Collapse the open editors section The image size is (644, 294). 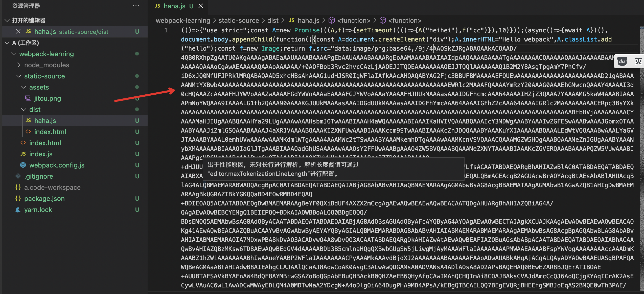(x=7, y=20)
